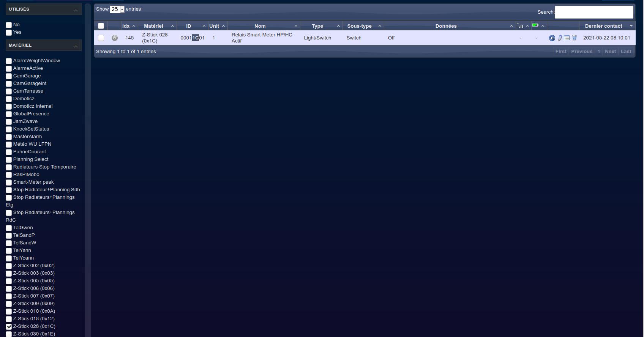Viewport: 644px width, 337px height.
Task: Click the trash icon to delete device 145
Action: click(x=575, y=38)
